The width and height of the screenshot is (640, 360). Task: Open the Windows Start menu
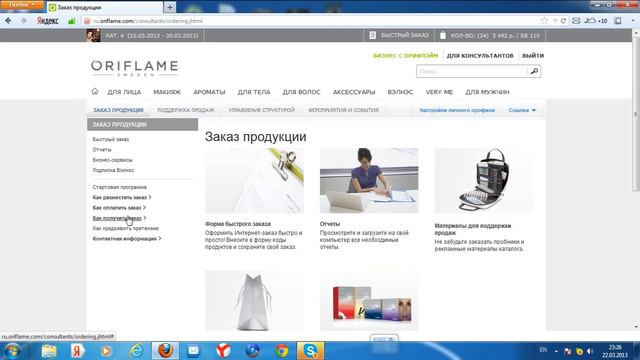point(12,351)
